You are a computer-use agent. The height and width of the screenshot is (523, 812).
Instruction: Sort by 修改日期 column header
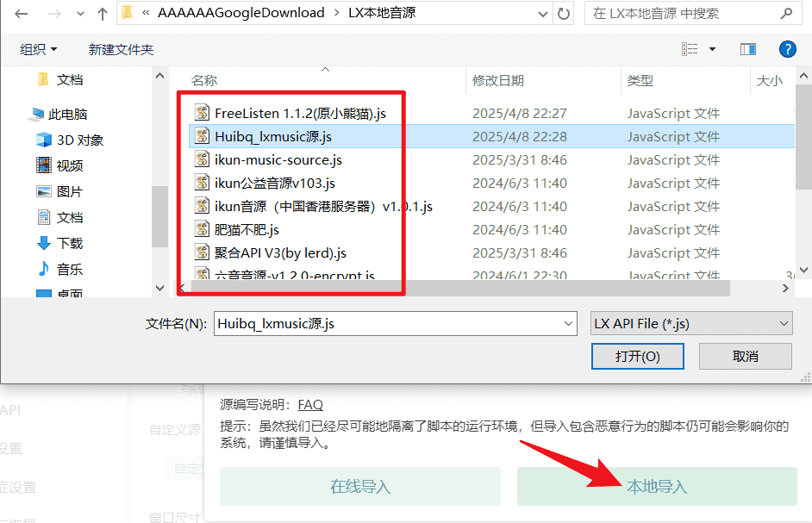point(497,81)
